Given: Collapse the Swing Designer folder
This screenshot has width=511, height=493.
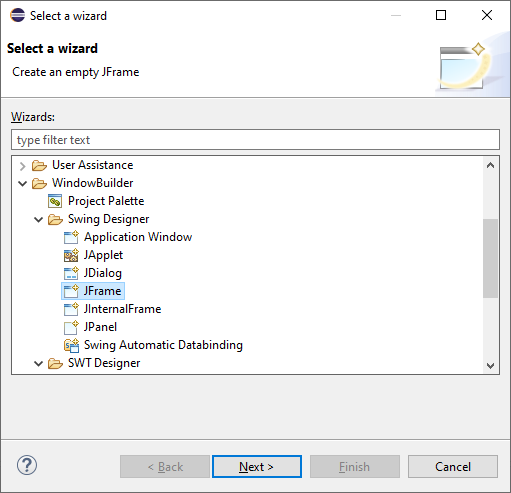Looking at the screenshot, I should tap(39, 219).
